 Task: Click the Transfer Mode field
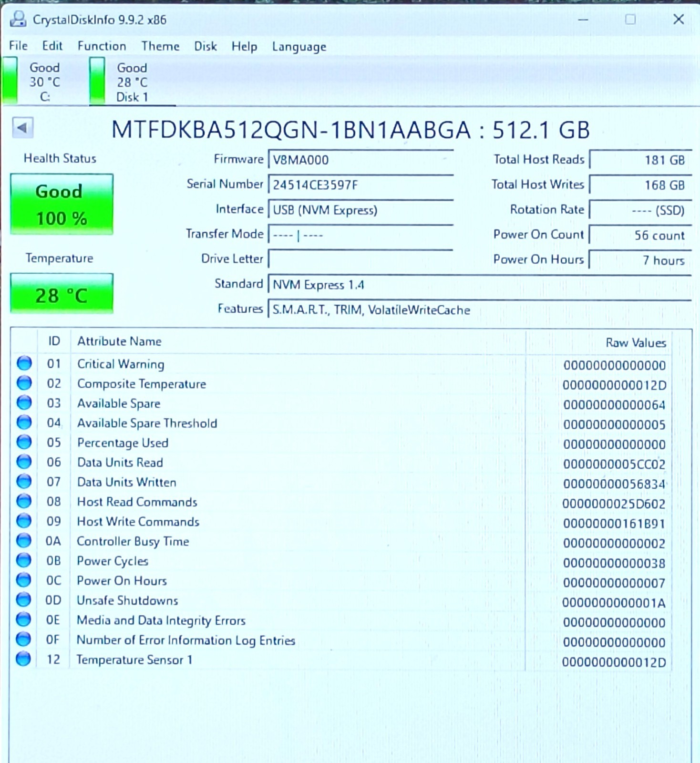[360, 235]
